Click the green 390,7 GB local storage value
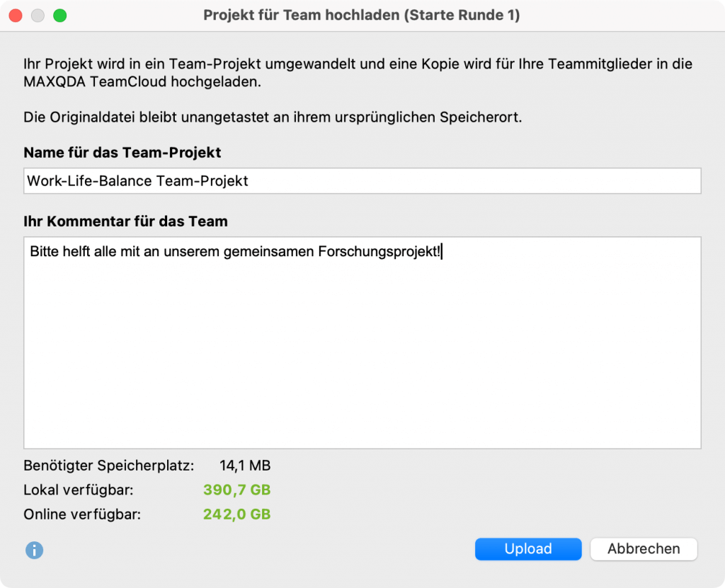 click(x=236, y=490)
